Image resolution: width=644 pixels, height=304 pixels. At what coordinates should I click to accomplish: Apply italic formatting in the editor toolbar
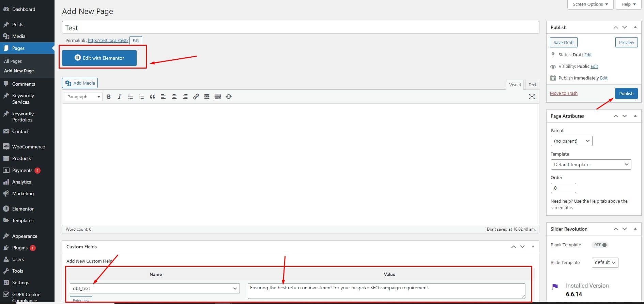point(120,97)
